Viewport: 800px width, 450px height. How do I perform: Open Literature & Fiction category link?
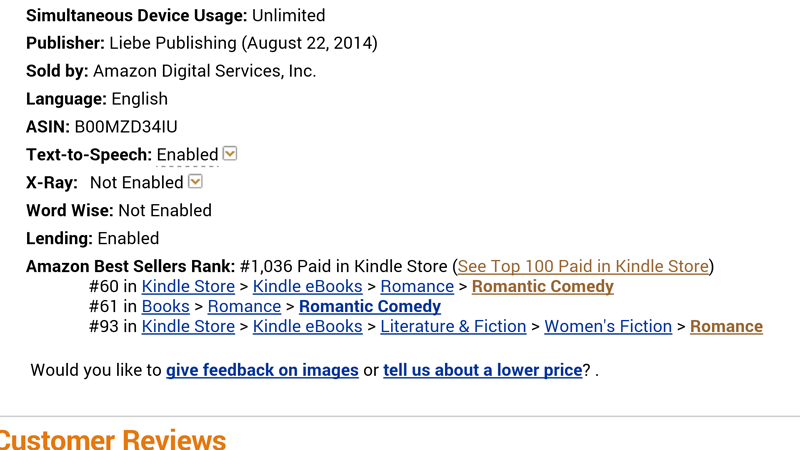[454, 326]
